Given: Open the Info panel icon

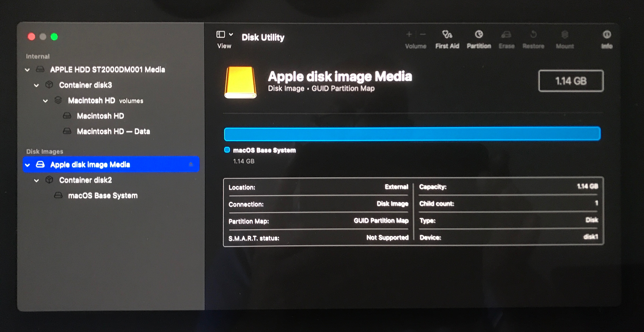Looking at the screenshot, I should coord(607,34).
